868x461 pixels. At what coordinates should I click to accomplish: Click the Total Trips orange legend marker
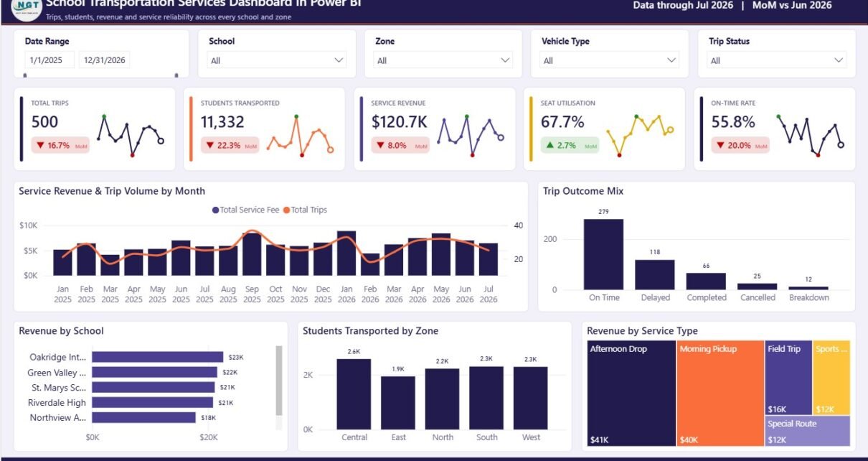(x=286, y=210)
